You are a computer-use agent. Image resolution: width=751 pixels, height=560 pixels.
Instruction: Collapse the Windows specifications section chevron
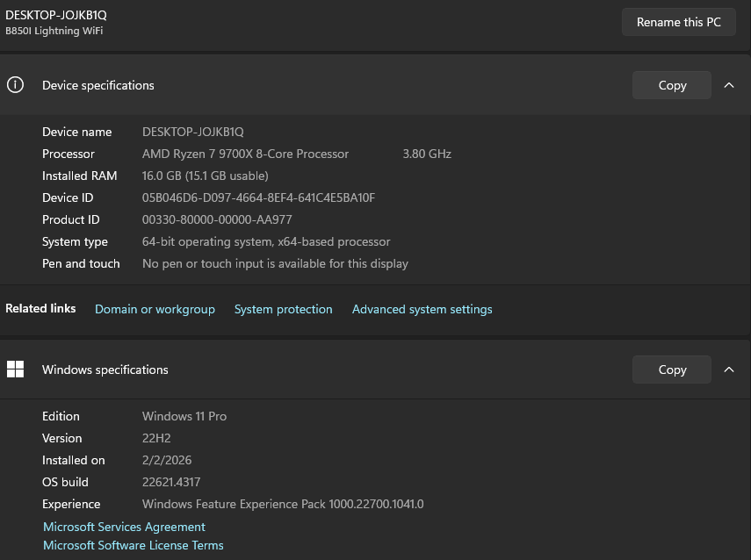click(728, 370)
